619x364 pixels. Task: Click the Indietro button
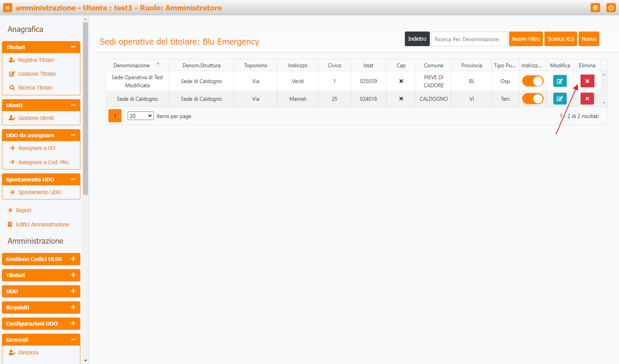[x=417, y=39]
